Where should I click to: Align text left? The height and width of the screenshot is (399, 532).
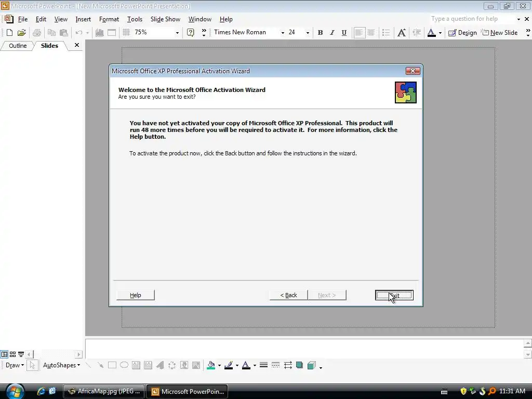pos(359,33)
